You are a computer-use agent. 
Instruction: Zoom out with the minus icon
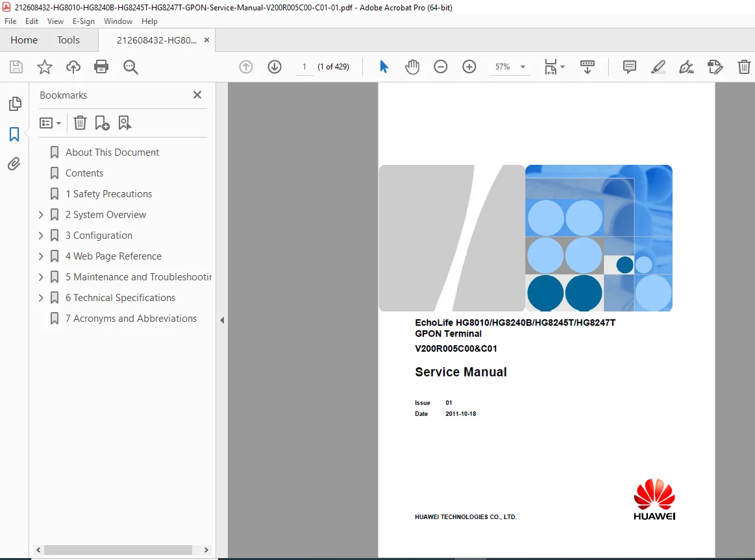pyautogui.click(x=441, y=67)
